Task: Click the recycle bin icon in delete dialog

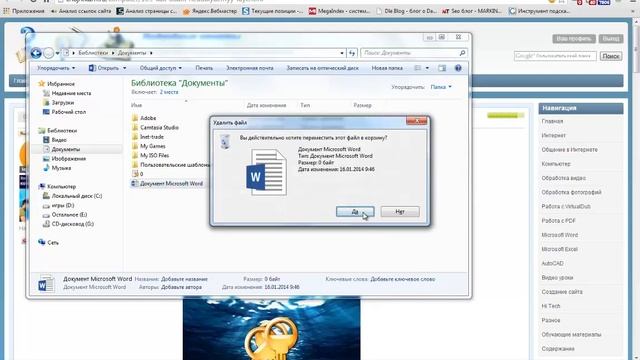Action: (225, 142)
